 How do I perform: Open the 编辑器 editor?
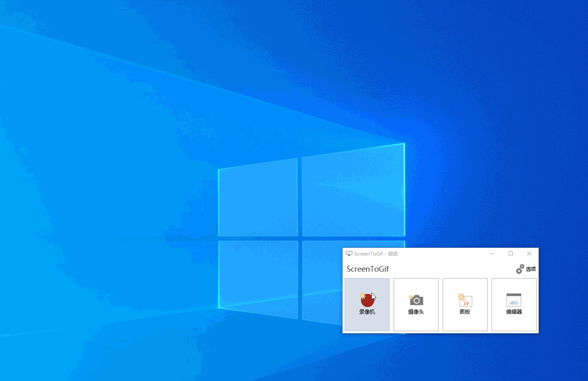[x=514, y=304]
